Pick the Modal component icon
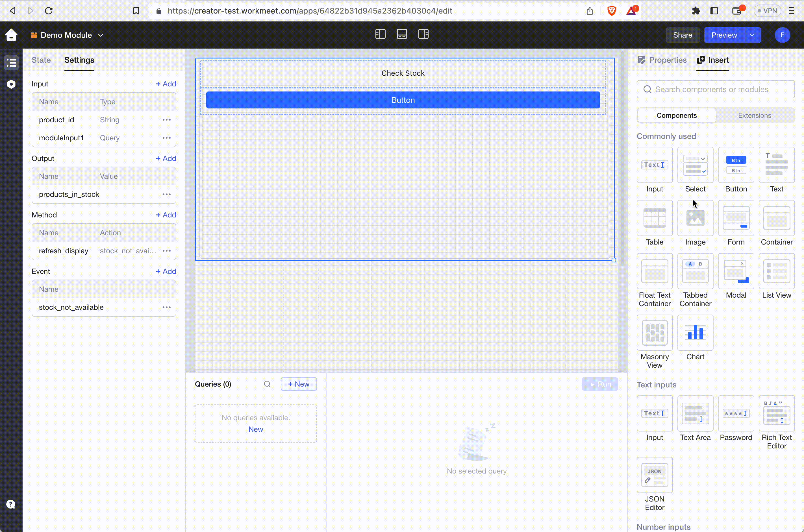804x532 pixels. tap(736, 271)
